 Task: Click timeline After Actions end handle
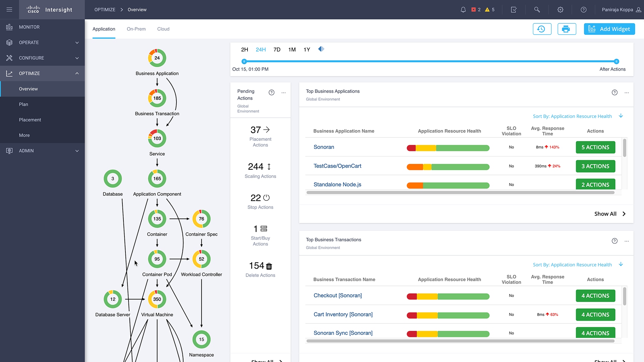616,61
